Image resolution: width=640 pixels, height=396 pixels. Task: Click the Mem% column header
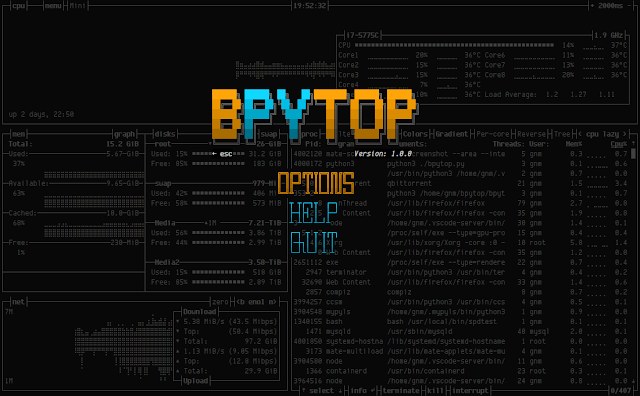click(574, 144)
